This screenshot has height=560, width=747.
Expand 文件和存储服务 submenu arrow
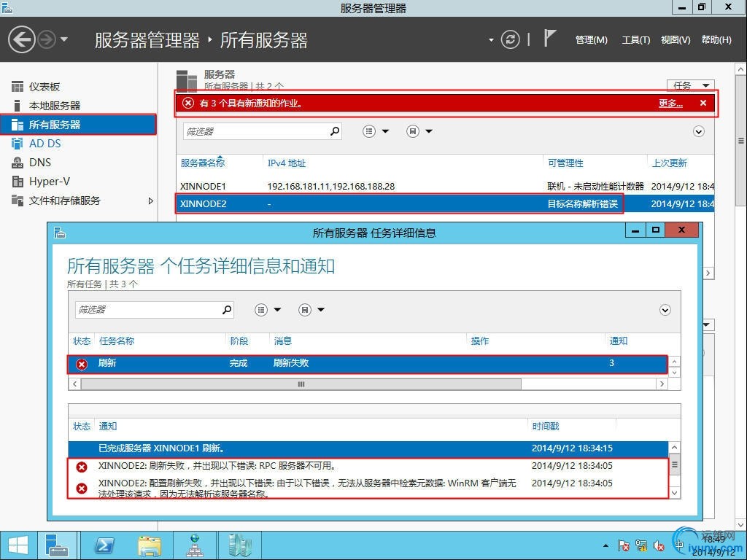150,201
